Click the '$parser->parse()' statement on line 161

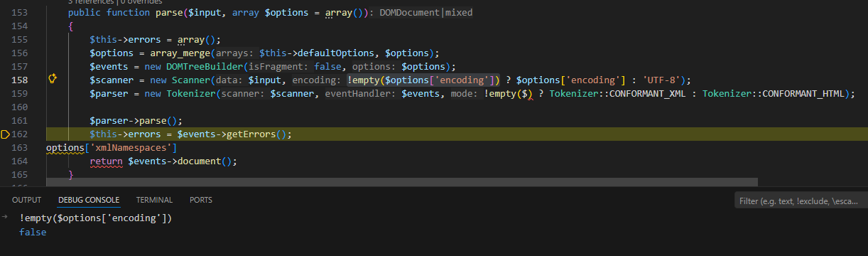[x=136, y=120]
